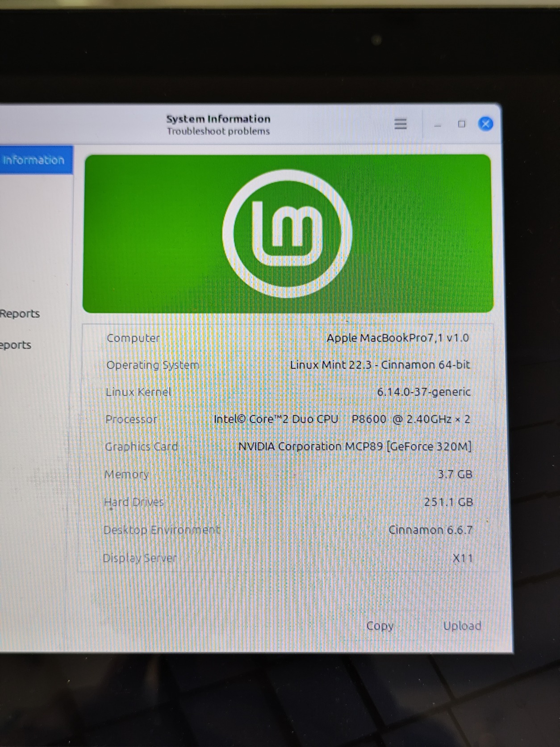This screenshot has height=747, width=560.
Task: Click the 'Graphics Card' row label
Action: [141, 447]
